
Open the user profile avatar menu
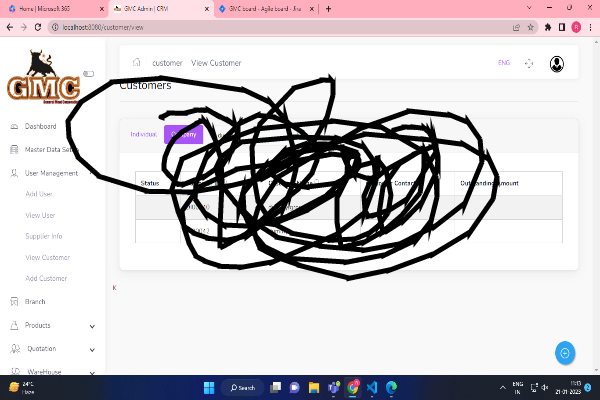coord(557,64)
